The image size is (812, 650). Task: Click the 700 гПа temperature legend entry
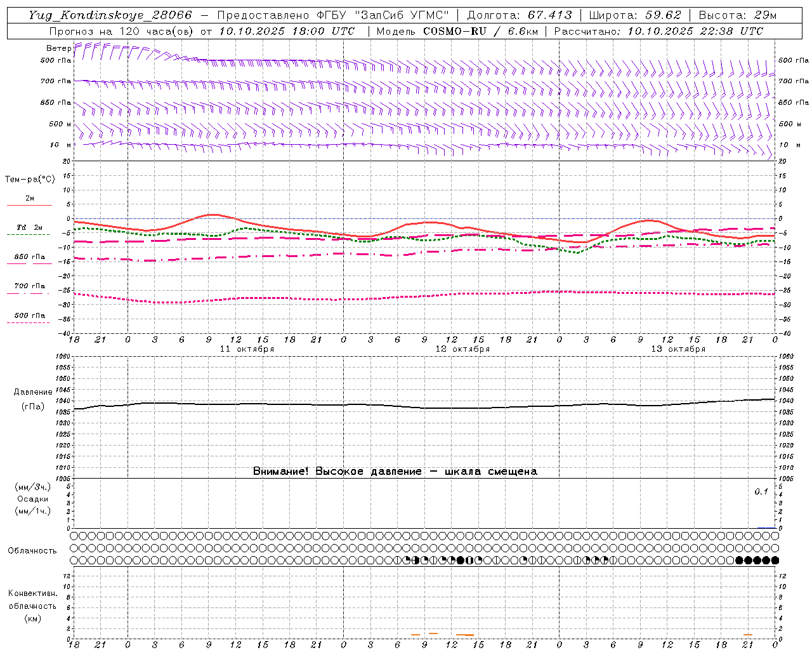coord(29,286)
